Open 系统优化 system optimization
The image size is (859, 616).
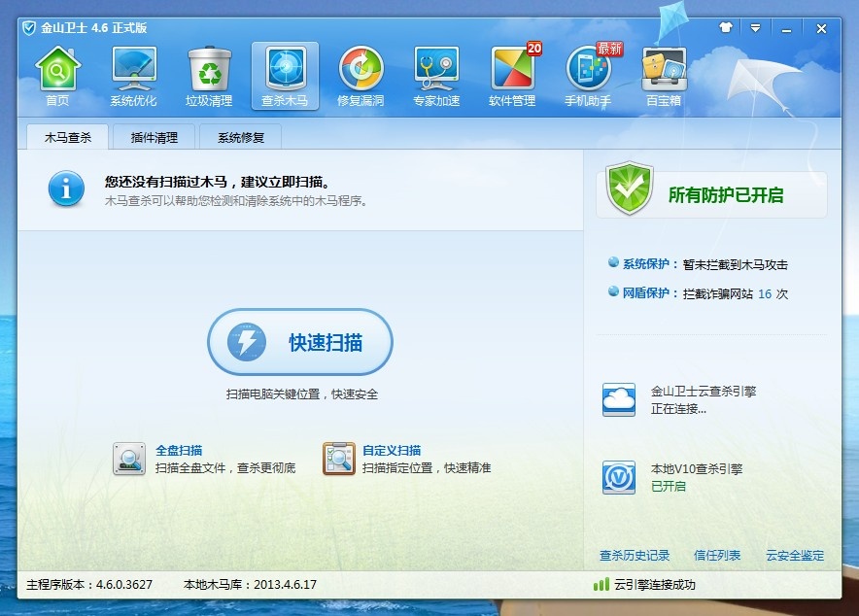click(x=133, y=77)
